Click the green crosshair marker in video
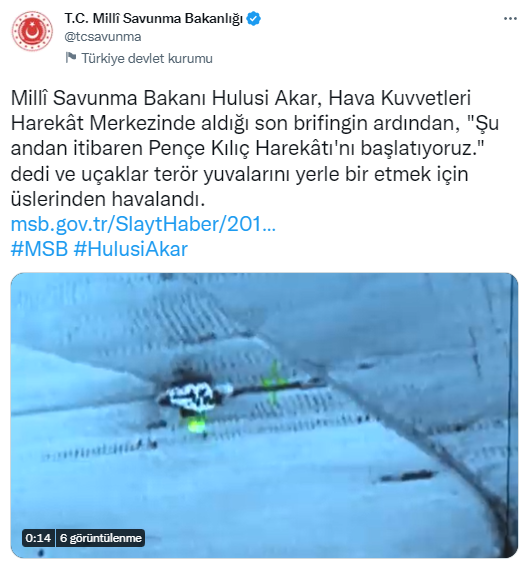The width and height of the screenshot is (525, 566). 274,382
